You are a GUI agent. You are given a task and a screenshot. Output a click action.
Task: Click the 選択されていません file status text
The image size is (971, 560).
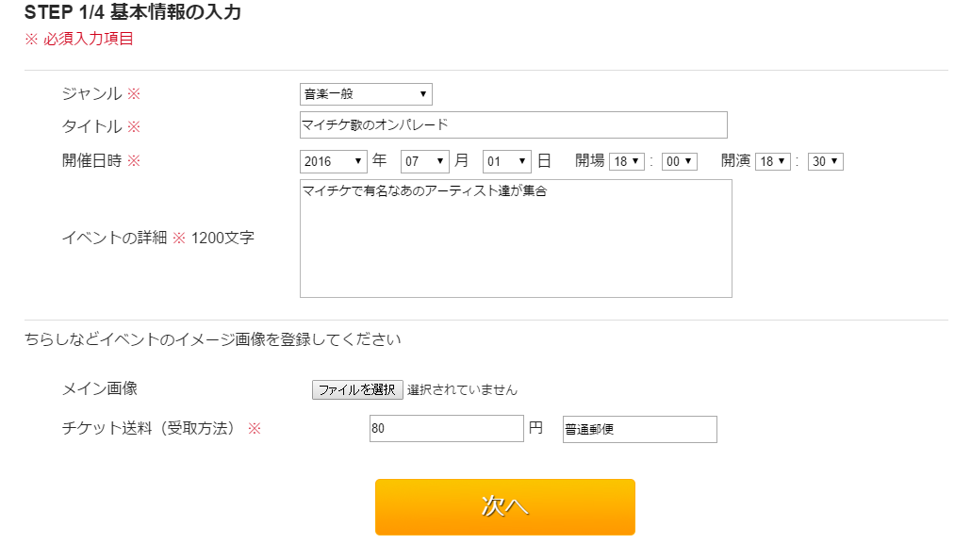click(x=462, y=389)
